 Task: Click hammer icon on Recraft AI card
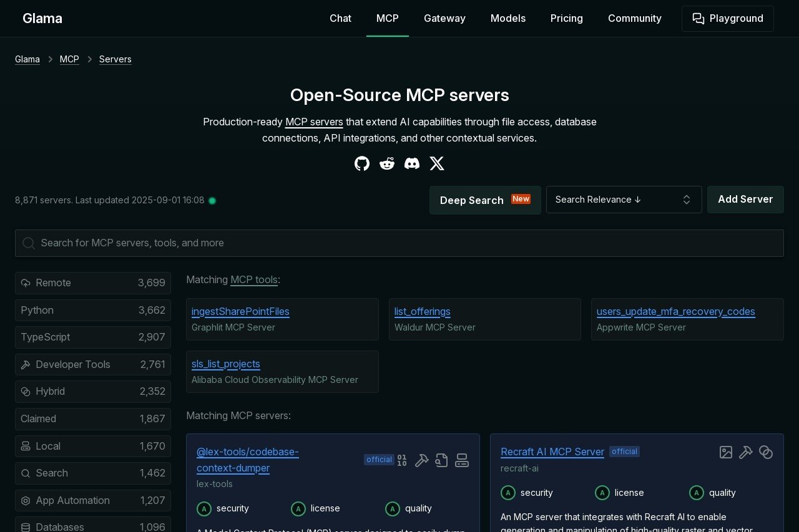point(746,452)
